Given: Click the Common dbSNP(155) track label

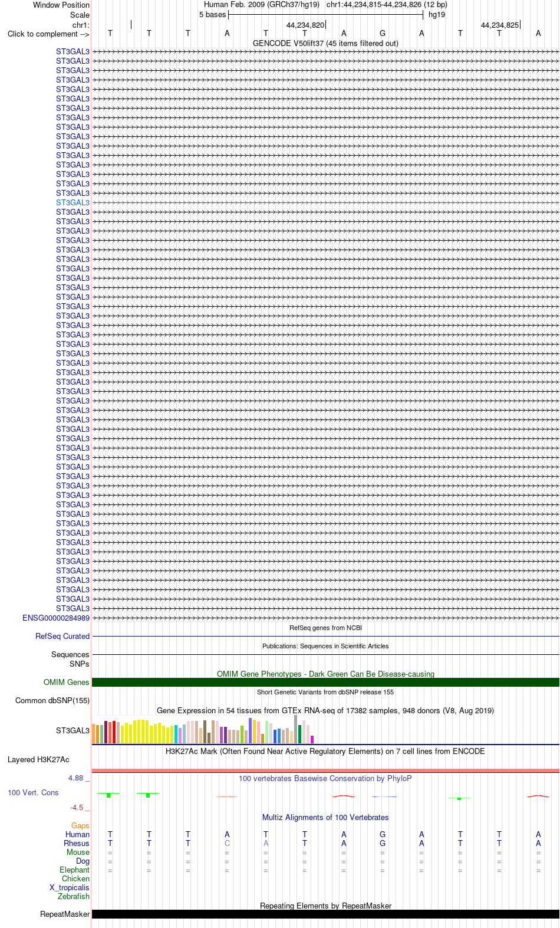Looking at the screenshot, I should (52, 700).
